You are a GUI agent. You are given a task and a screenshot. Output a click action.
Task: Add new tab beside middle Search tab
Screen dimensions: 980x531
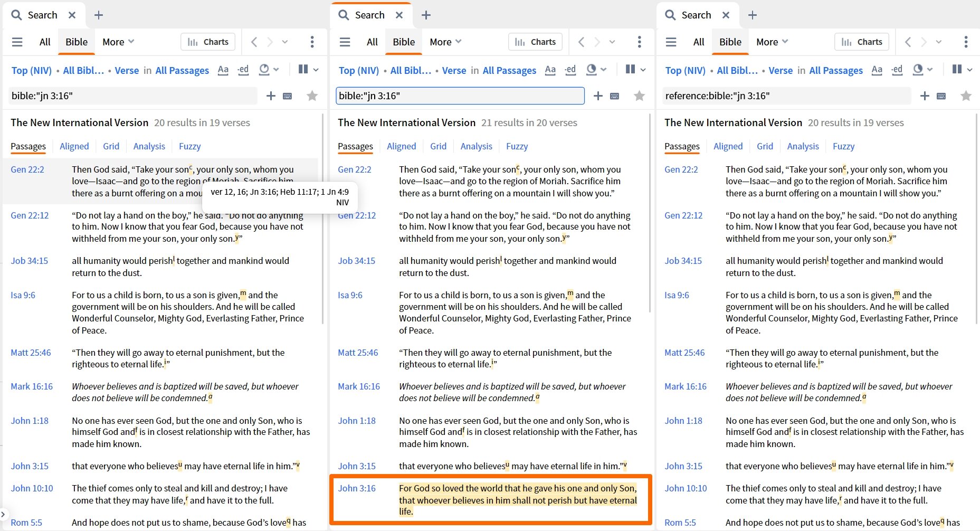click(x=426, y=15)
